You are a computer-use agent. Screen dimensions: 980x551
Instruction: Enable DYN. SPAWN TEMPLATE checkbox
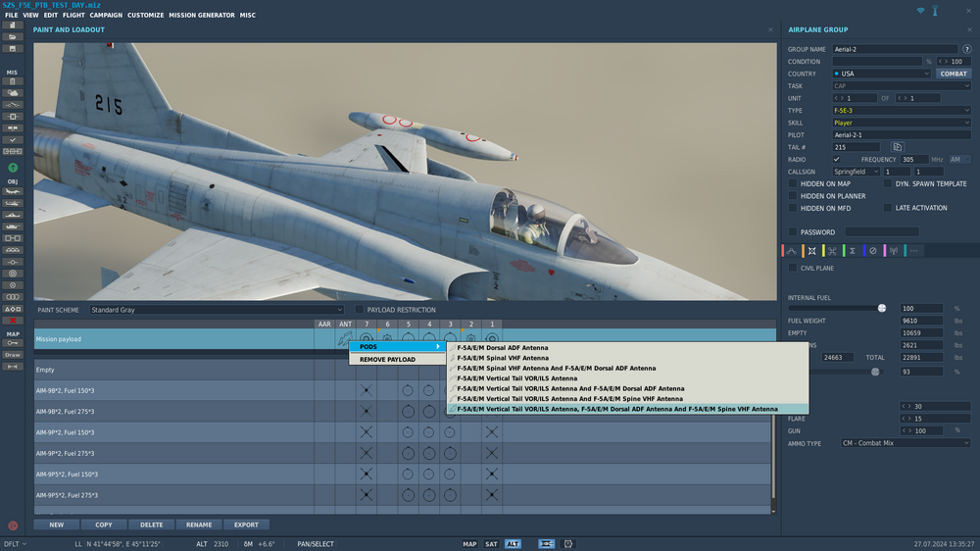point(888,184)
